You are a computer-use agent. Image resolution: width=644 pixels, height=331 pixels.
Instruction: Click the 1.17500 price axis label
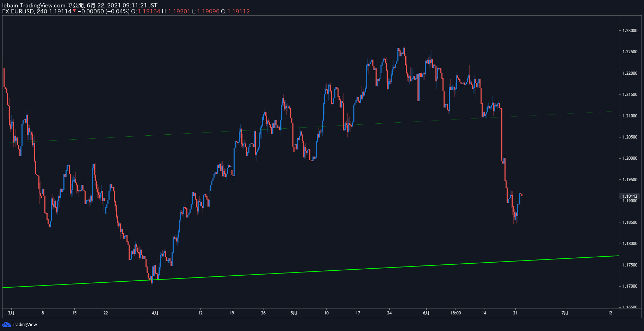tap(630, 265)
